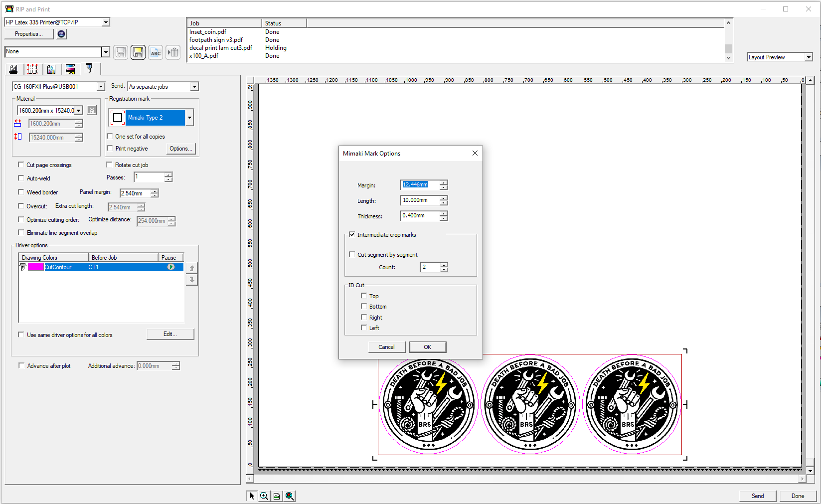821x504 pixels.
Task: Switch to the color separations tab icon
Action: 70,69
